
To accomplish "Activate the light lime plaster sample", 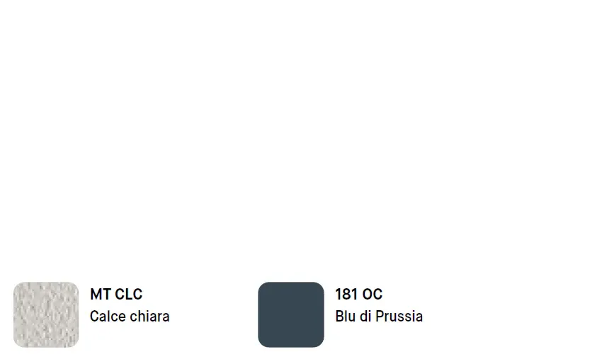I will tap(46, 314).
